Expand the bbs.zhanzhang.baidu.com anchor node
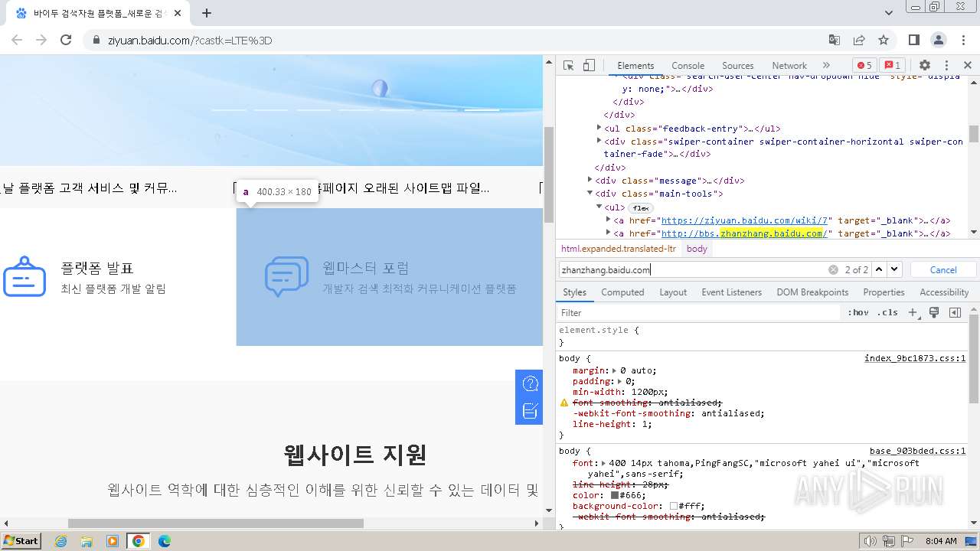Viewport: 980px width, 551px height. 609,233
